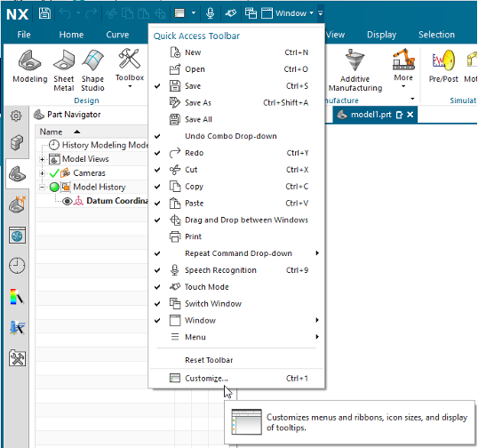The height and width of the screenshot is (448, 478).
Task: Open the Customize... dialog entry
Action: (236, 379)
